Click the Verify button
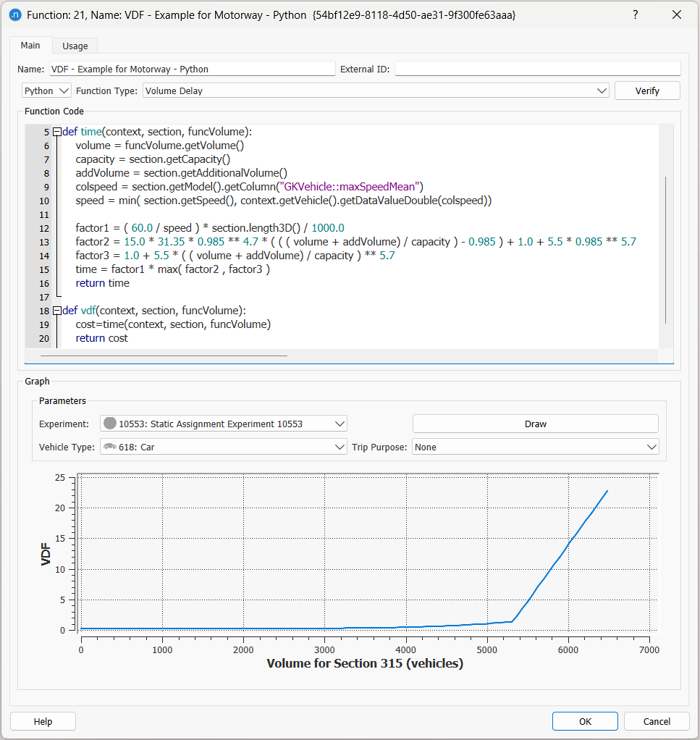Screen dimensions: 700x740 [646, 90]
